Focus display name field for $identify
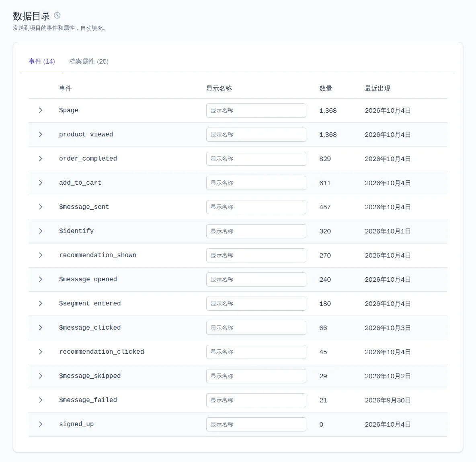Screen dimensions: 476x462 pyautogui.click(x=256, y=231)
